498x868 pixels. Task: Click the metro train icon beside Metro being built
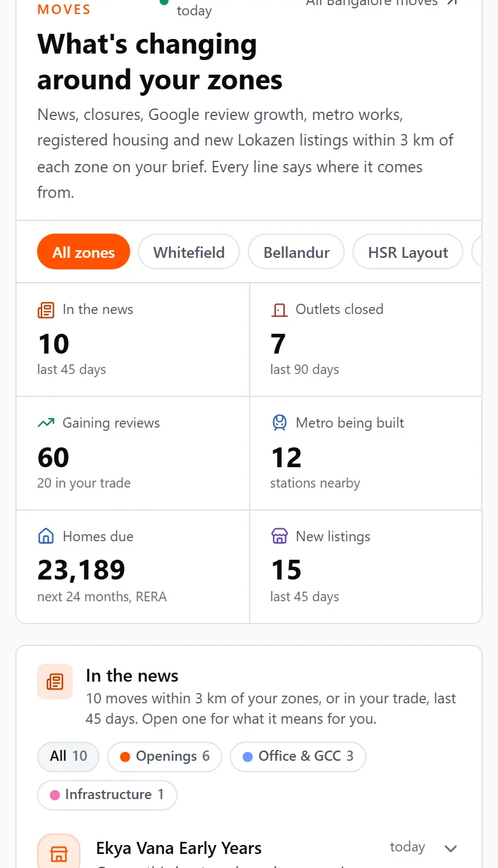279,423
